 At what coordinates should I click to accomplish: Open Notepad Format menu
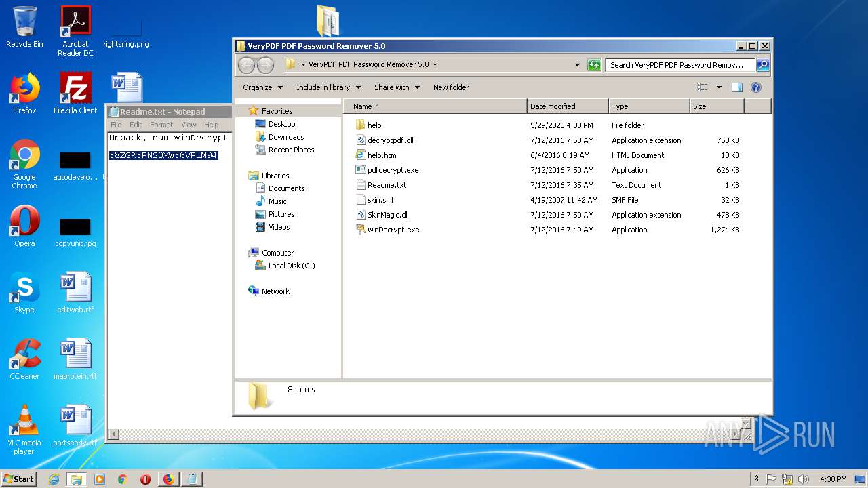pos(161,125)
